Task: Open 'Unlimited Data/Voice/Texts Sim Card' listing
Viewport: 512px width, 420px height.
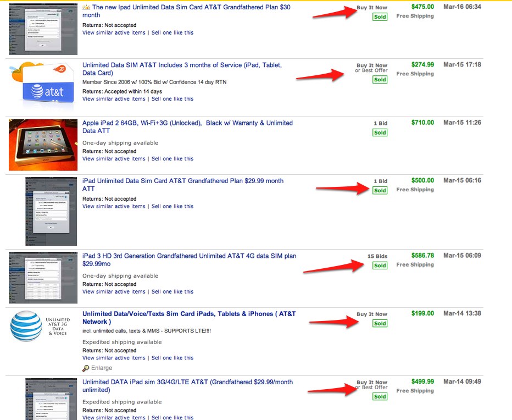Action: pyautogui.click(x=189, y=318)
